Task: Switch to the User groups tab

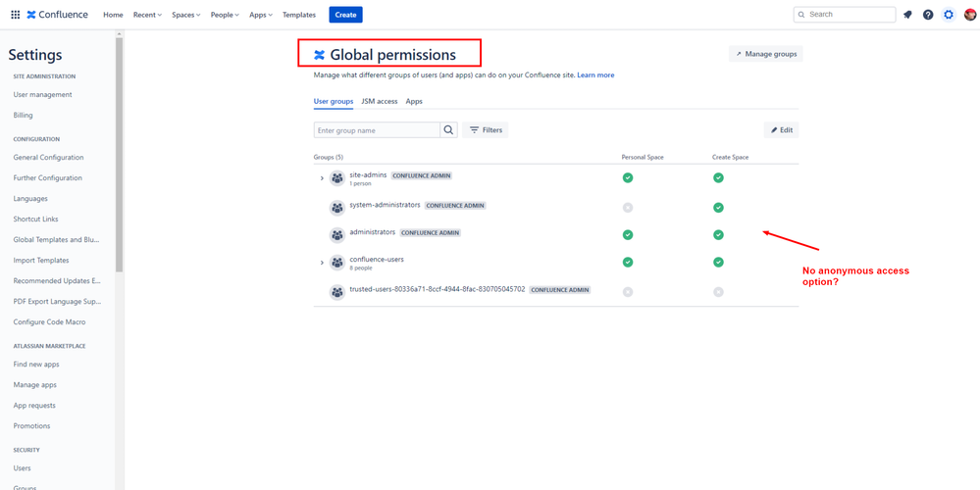Action: coord(334,101)
